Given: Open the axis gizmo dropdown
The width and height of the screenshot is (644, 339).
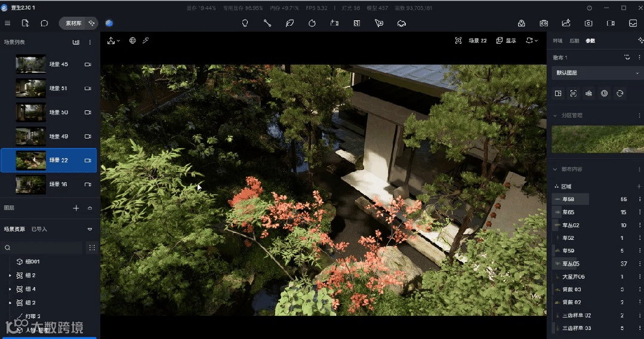Looking at the screenshot, I should [113, 41].
